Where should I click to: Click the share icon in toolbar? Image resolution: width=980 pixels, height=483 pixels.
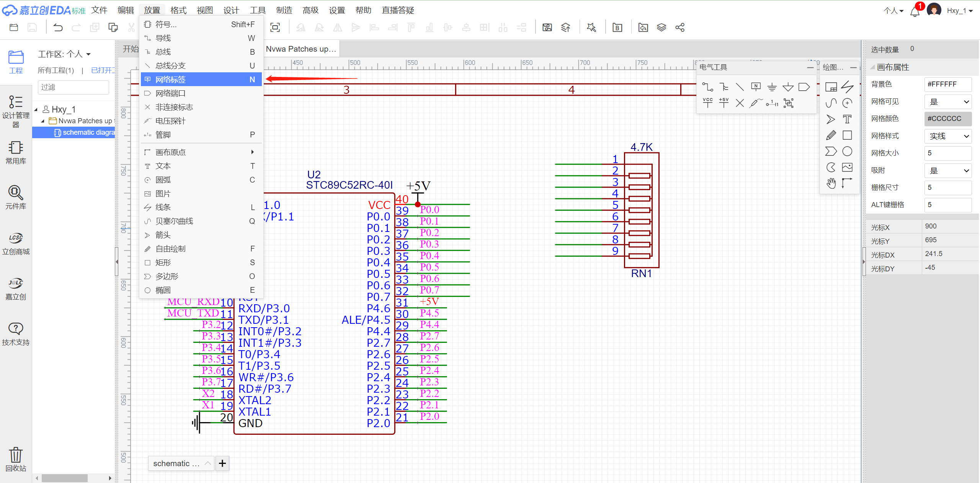coord(680,28)
